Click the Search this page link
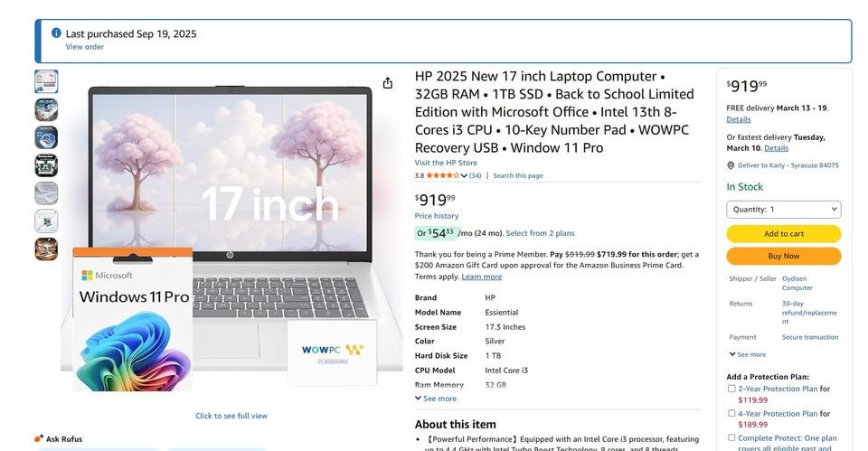 tap(518, 175)
